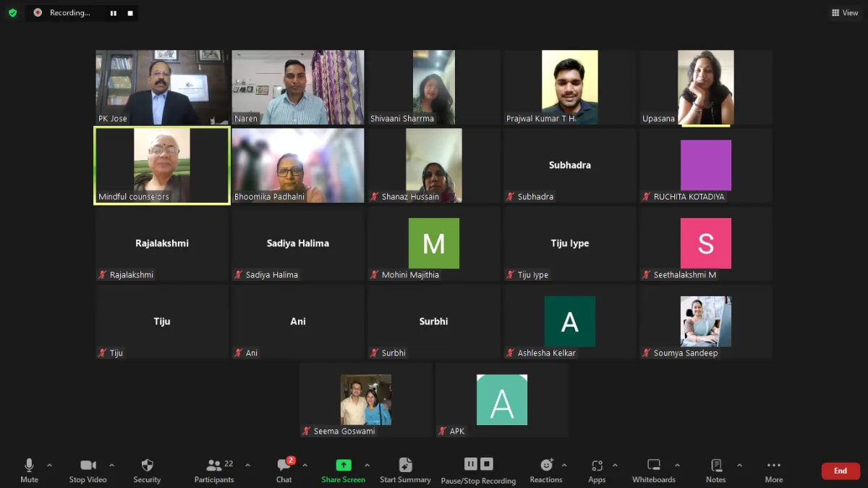Expand audio options arrow next to Mute
The height and width of the screenshot is (488, 868).
pyautogui.click(x=49, y=465)
